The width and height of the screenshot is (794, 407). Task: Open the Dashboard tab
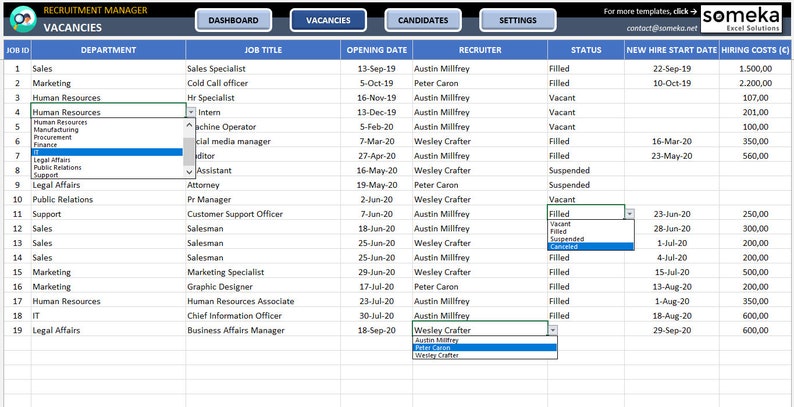(x=233, y=21)
